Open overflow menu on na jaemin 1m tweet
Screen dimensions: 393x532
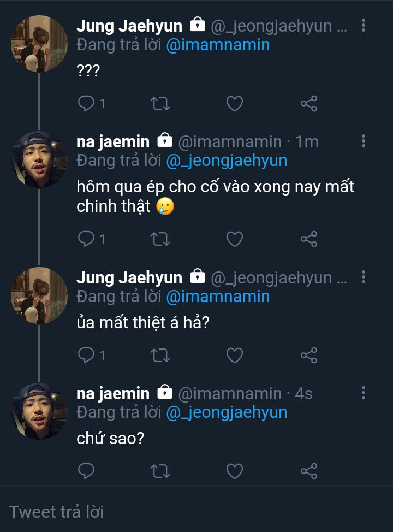tap(364, 141)
